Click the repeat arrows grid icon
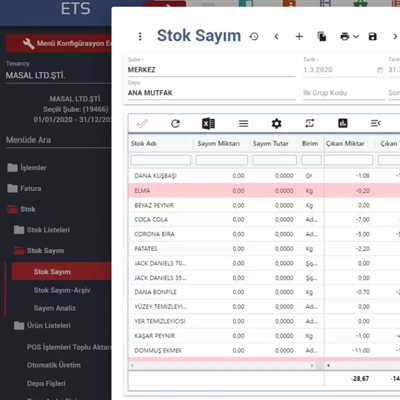The width and height of the screenshot is (400, 400). 310,124
